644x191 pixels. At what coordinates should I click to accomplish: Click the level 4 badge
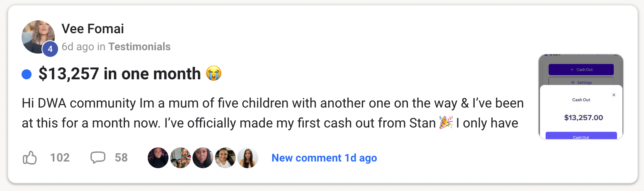point(50,49)
